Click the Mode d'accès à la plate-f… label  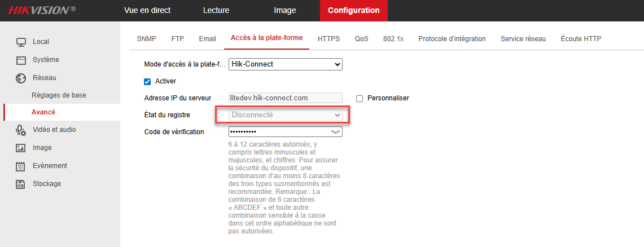[x=185, y=64]
